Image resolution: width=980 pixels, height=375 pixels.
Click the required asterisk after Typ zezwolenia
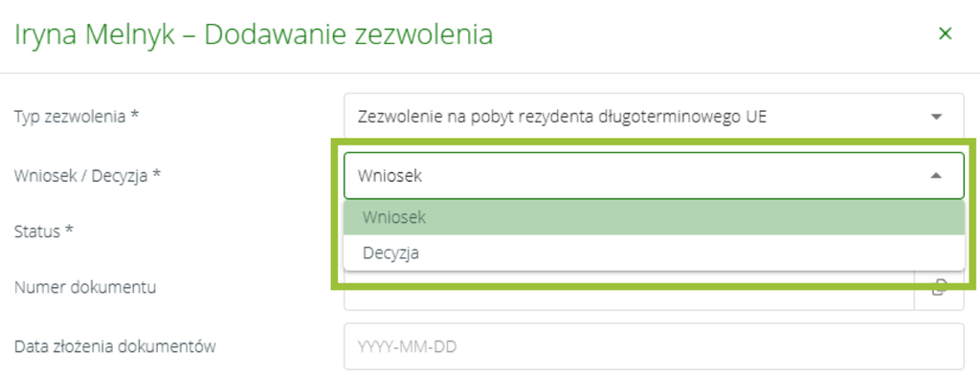point(134,115)
